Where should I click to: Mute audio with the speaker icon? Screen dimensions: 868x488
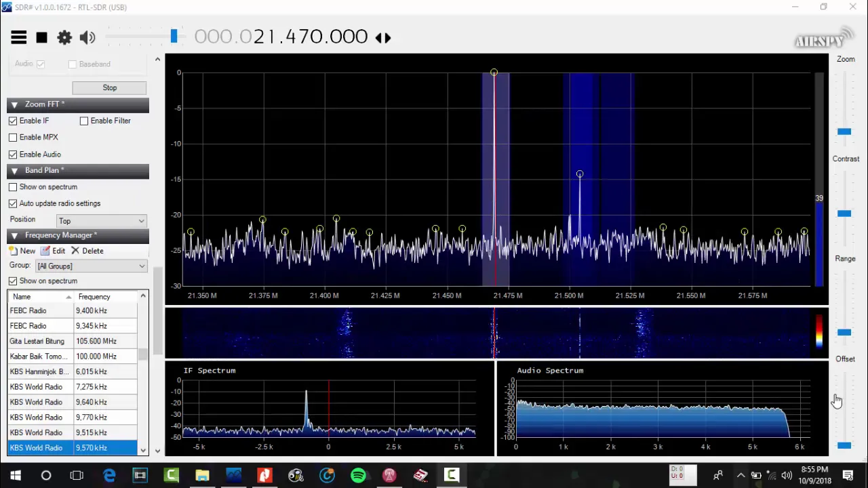point(87,37)
